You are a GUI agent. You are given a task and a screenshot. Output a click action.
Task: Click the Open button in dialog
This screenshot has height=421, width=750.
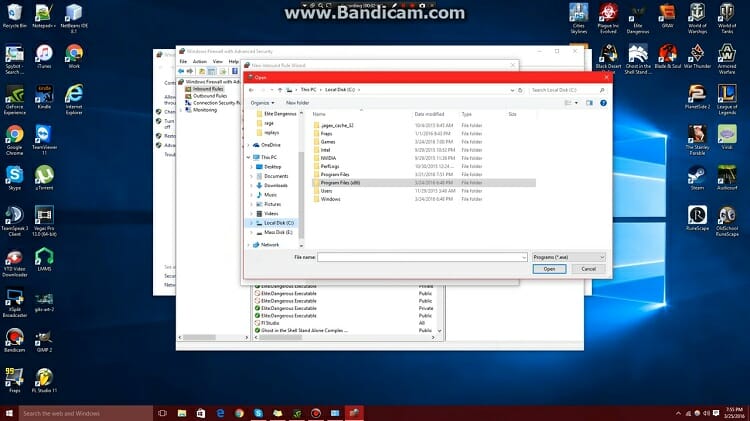point(549,269)
